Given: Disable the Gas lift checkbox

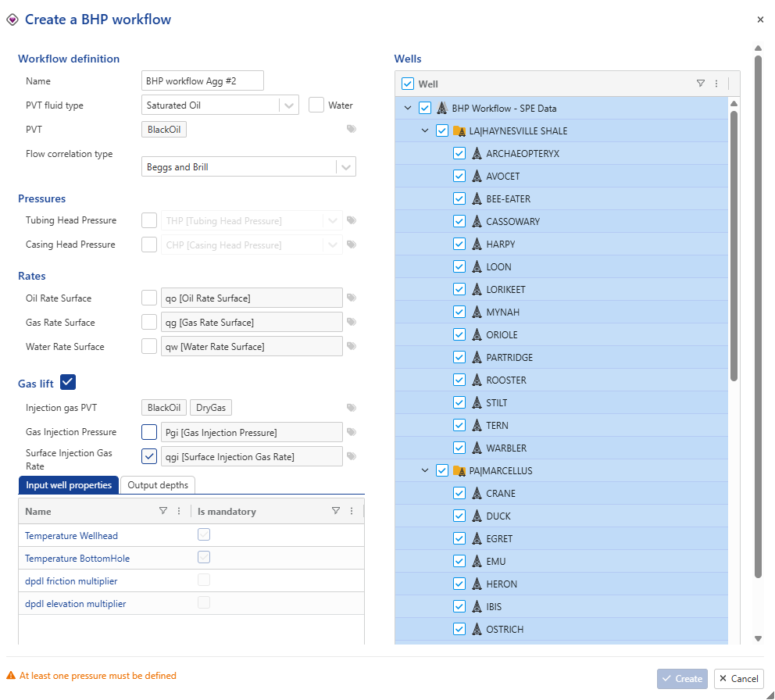Looking at the screenshot, I should [x=68, y=382].
